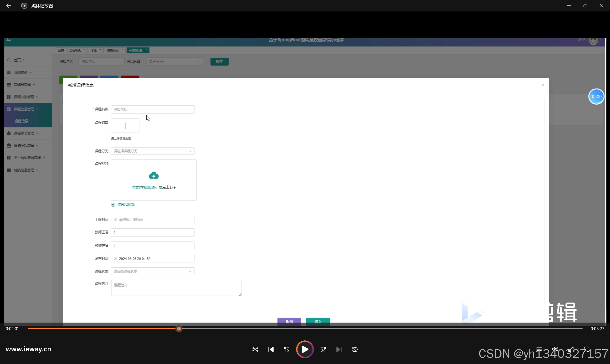Click the next track icon
Image resolution: width=610 pixels, height=364 pixels.
[x=339, y=349]
